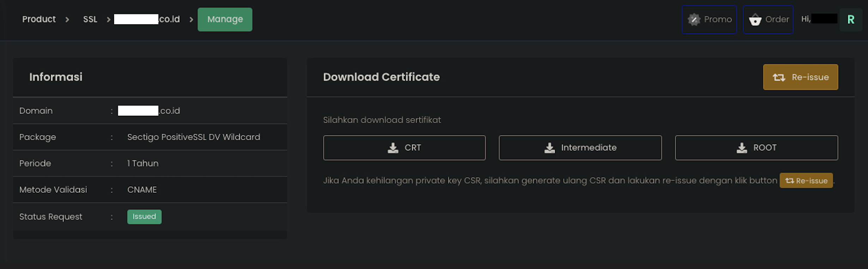This screenshot has width=868, height=269.
Task: Click the small inline Re-issue badge
Action: point(806,180)
